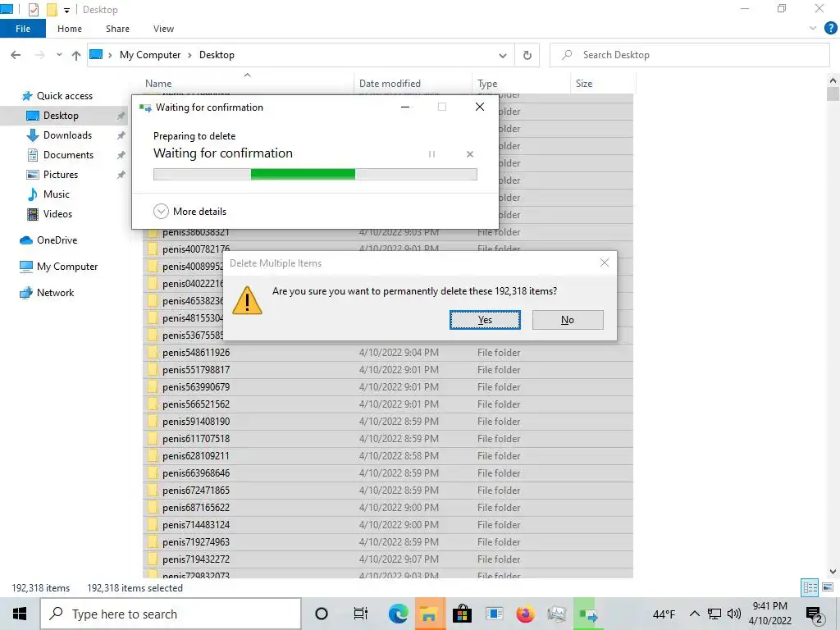The image size is (840, 630).
Task: Click the Properties quick access icon
Action: point(33,9)
